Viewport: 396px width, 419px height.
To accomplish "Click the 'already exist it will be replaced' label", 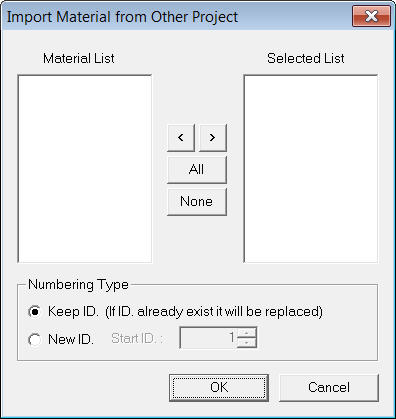I will tap(230, 312).
